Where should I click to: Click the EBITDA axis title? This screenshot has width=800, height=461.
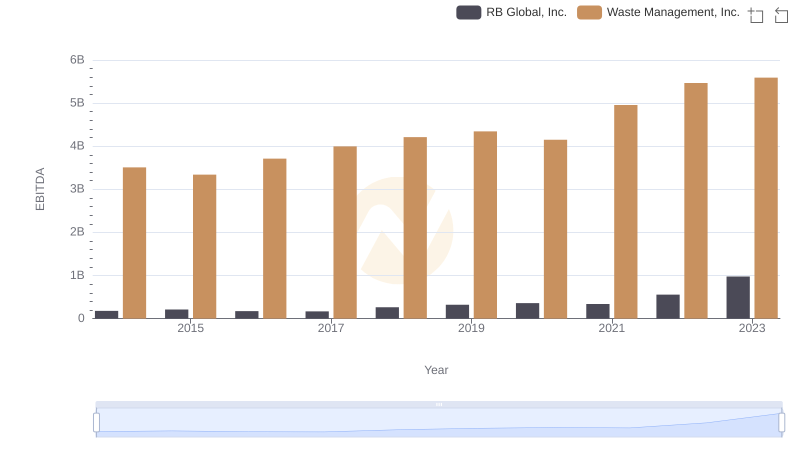[40, 189]
